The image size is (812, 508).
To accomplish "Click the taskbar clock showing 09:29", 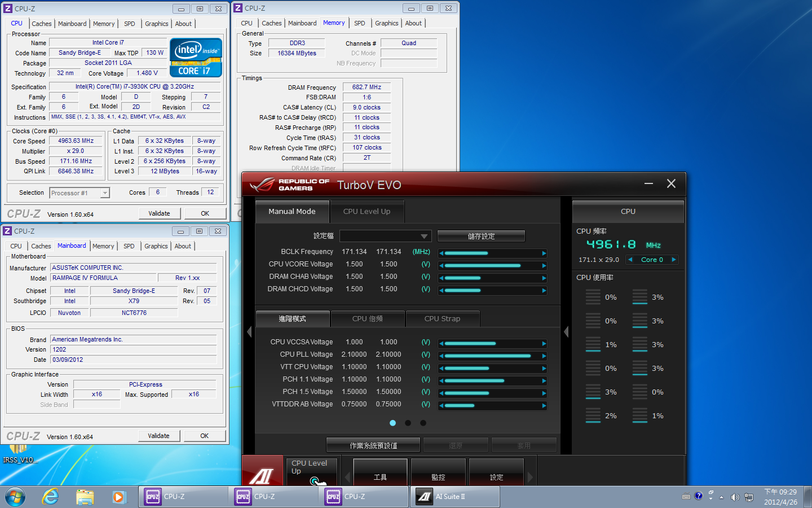I will (x=780, y=497).
